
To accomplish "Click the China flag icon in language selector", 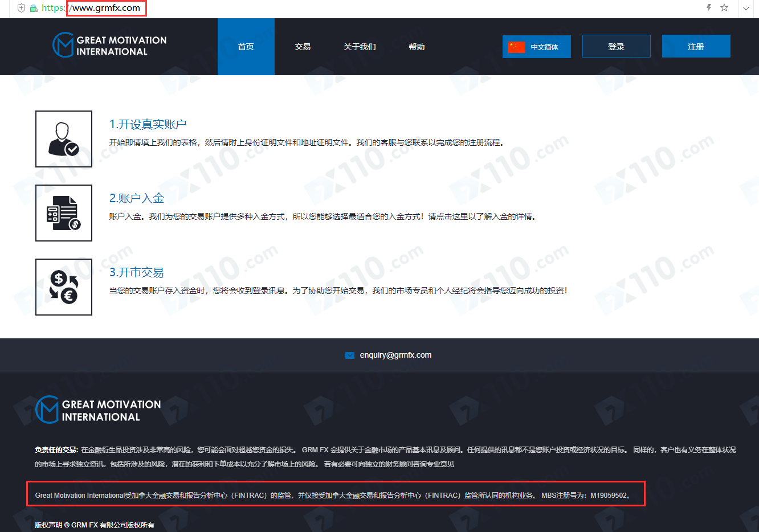I will click(x=516, y=47).
